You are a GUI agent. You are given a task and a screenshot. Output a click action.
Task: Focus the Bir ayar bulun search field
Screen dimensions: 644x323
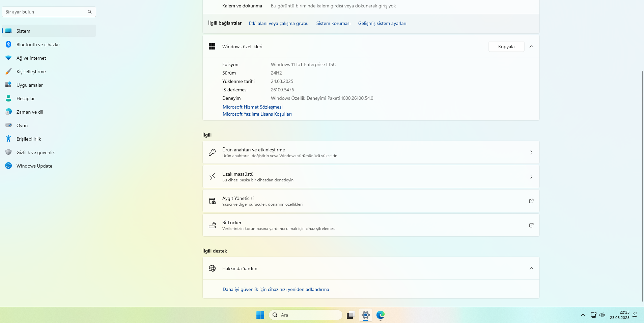(x=49, y=12)
